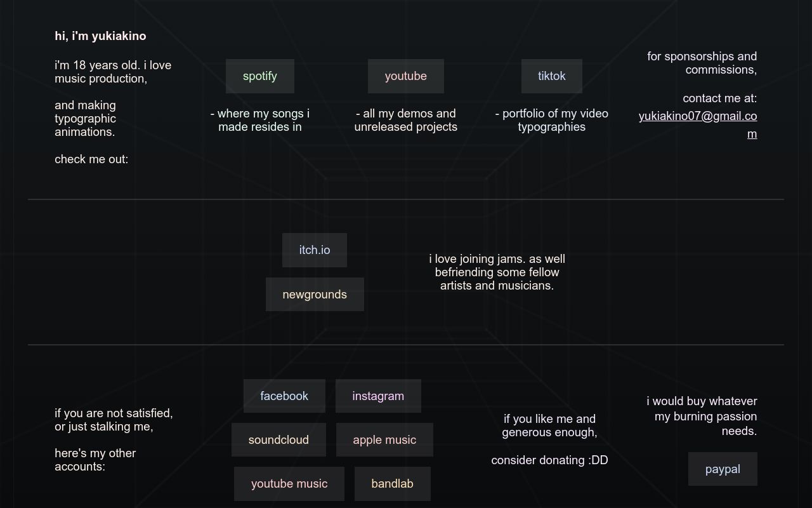This screenshot has width=812, height=508.
Task: Click the youtube button
Action: coord(405,76)
